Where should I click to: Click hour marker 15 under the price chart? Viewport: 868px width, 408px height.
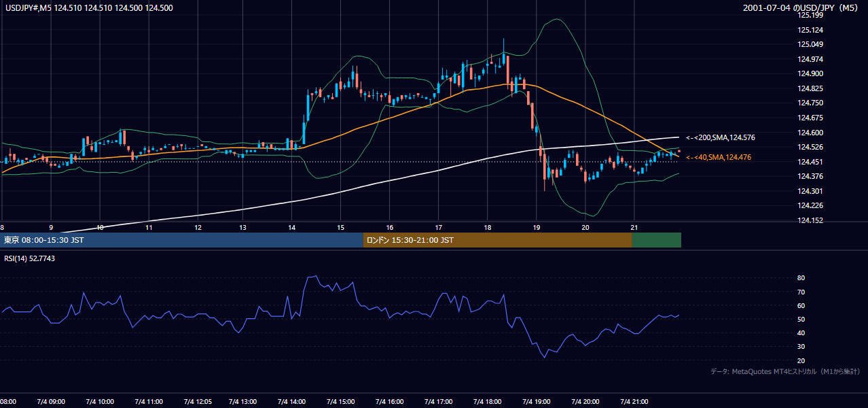tap(342, 228)
